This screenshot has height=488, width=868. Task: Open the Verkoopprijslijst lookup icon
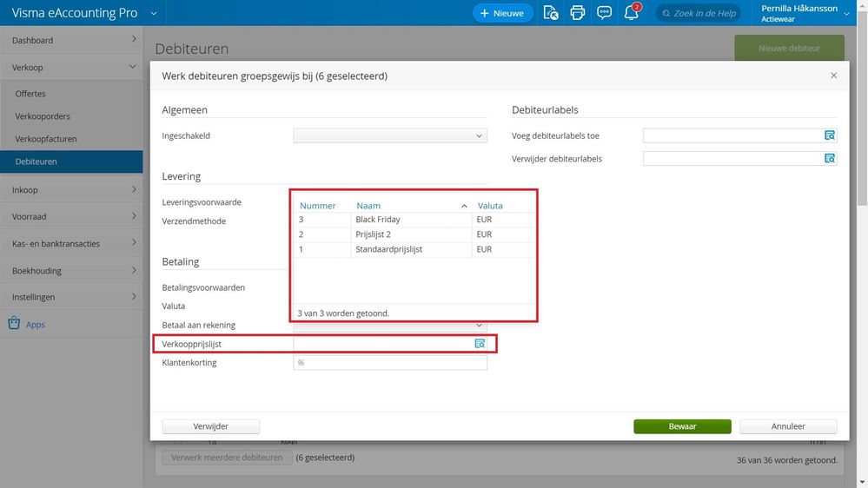[x=480, y=344]
